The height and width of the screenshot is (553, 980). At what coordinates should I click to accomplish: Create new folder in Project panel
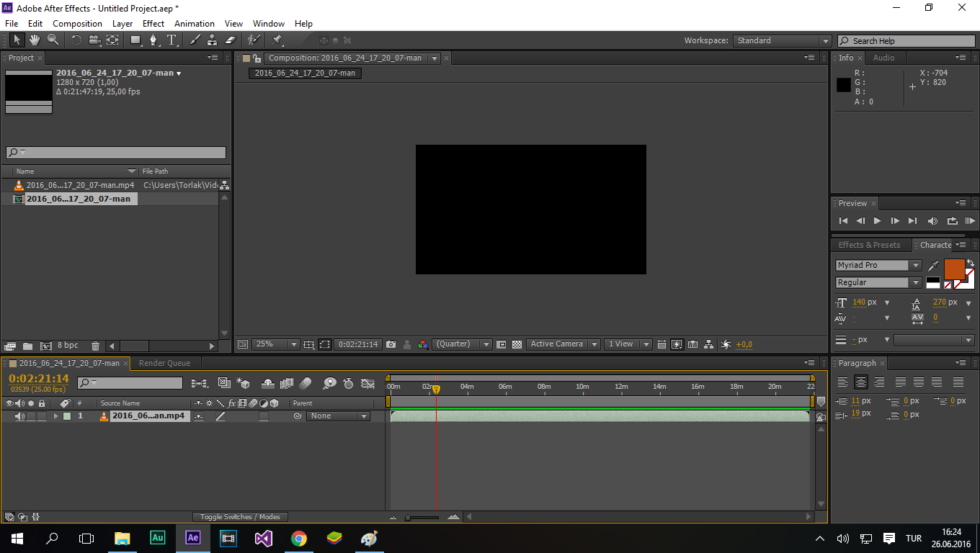click(27, 346)
